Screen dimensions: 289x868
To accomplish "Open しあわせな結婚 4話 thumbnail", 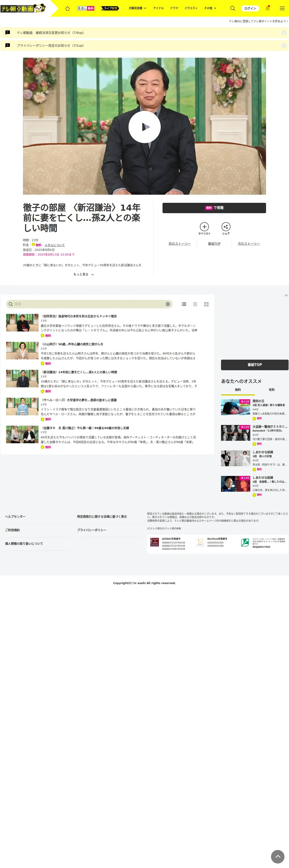I will tap(235, 484).
